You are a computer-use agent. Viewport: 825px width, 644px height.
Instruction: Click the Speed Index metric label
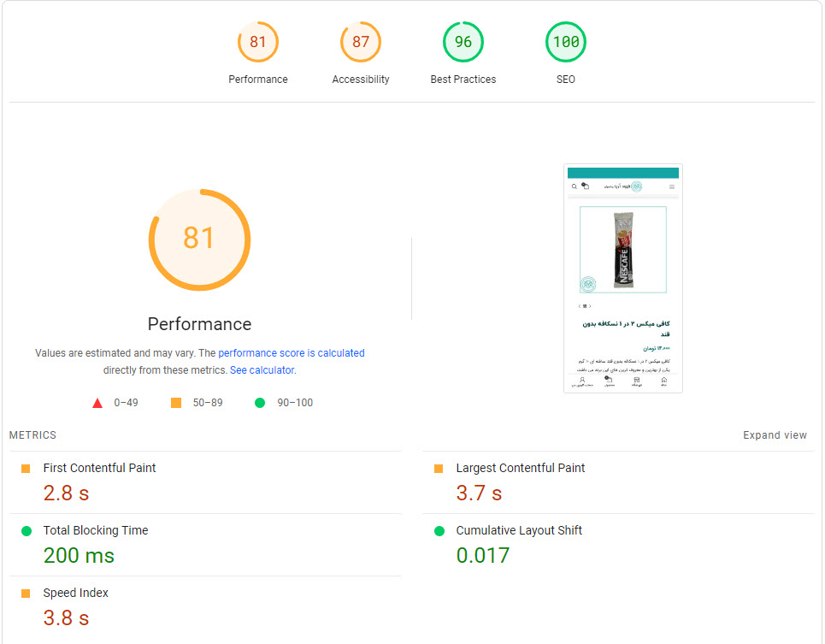pos(76,594)
